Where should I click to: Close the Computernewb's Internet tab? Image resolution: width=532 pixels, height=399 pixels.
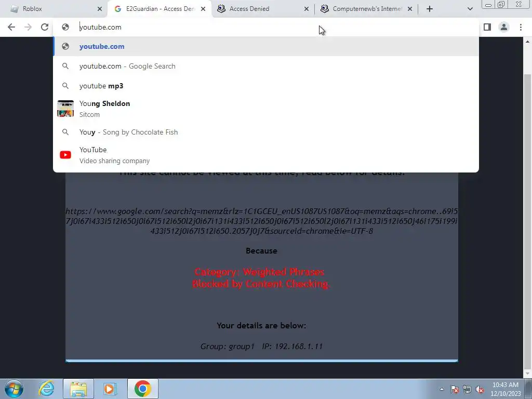click(x=410, y=9)
